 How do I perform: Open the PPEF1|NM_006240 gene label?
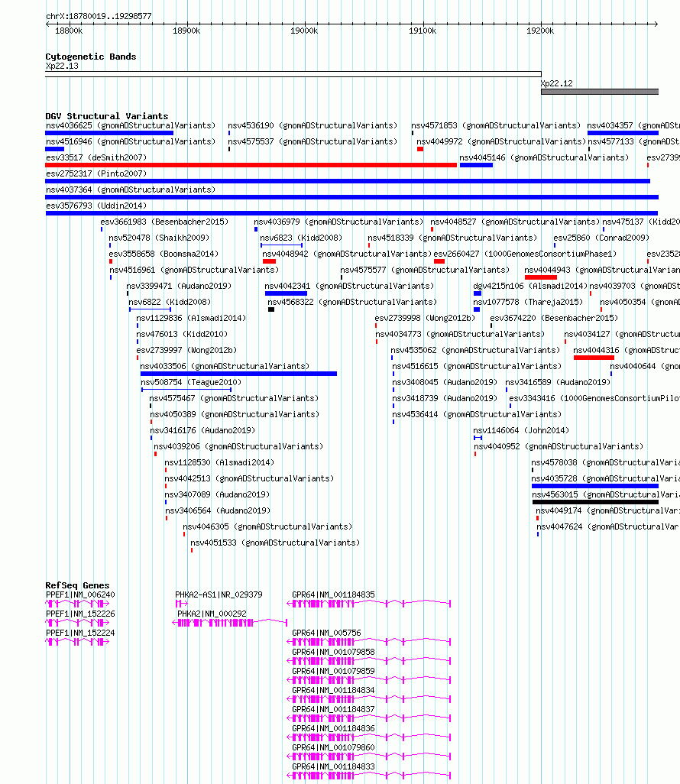click(x=80, y=594)
